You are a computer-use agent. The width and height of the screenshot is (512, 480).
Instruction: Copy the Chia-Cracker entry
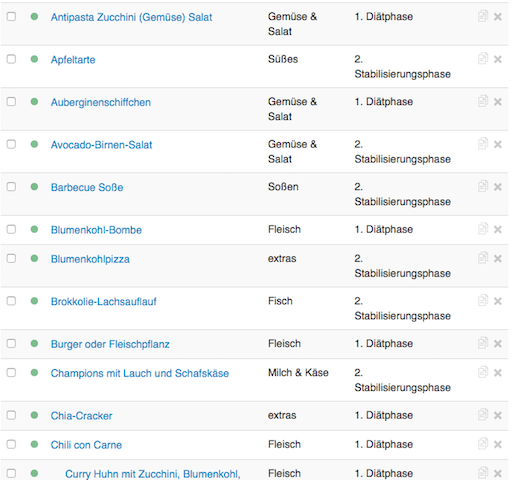(x=483, y=415)
